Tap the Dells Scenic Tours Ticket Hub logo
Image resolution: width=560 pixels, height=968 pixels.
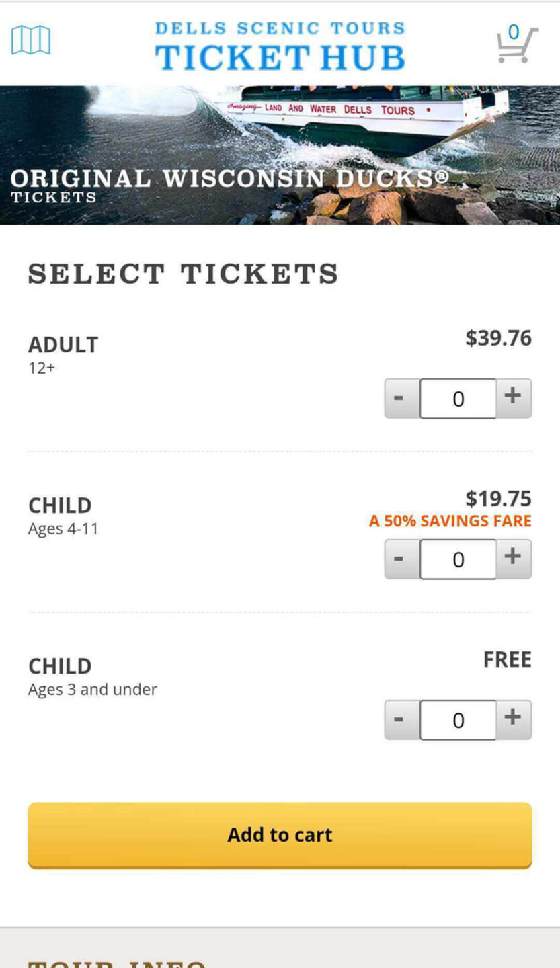[280, 46]
